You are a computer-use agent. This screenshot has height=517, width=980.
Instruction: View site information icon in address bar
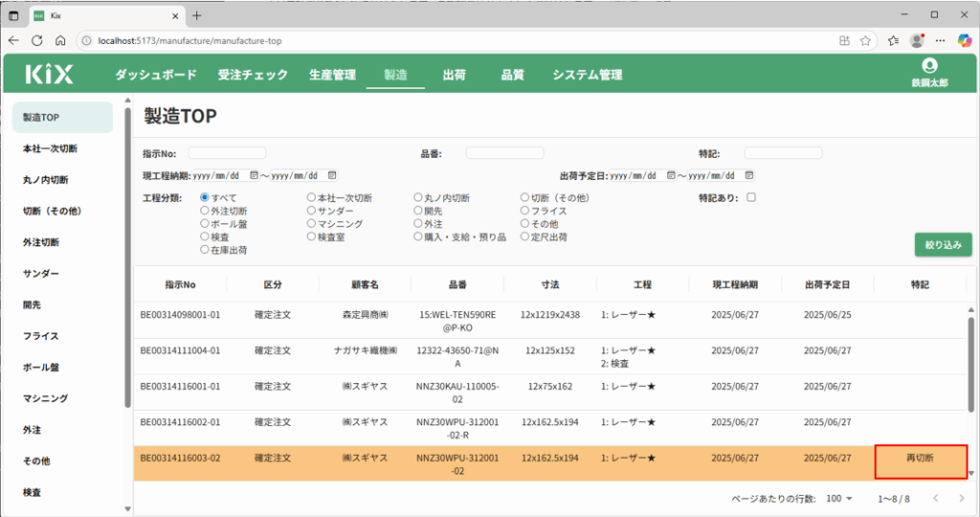pyautogui.click(x=86, y=40)
